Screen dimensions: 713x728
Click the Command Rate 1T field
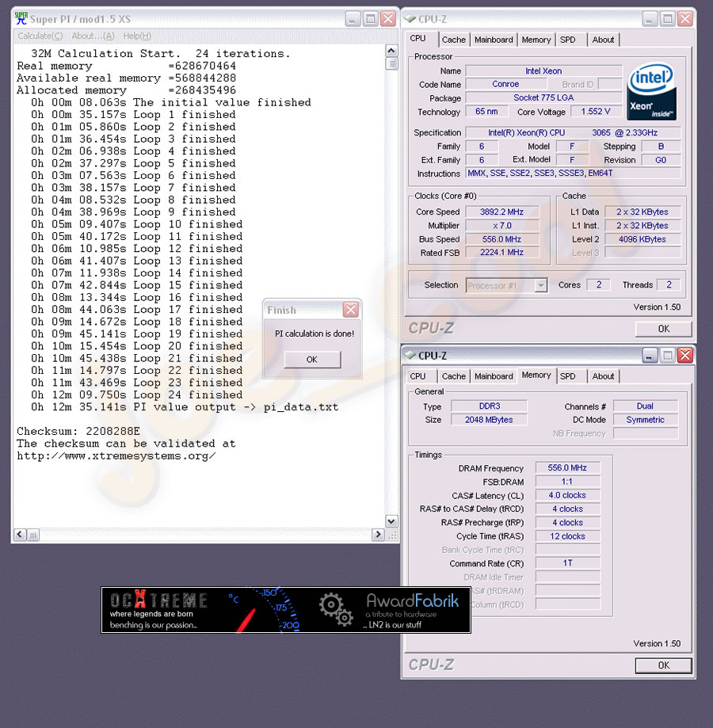point(567,563)
